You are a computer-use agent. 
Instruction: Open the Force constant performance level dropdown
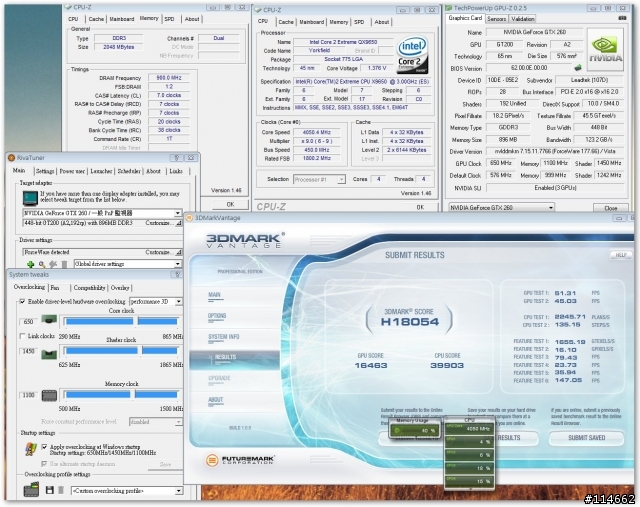point(178,422)
